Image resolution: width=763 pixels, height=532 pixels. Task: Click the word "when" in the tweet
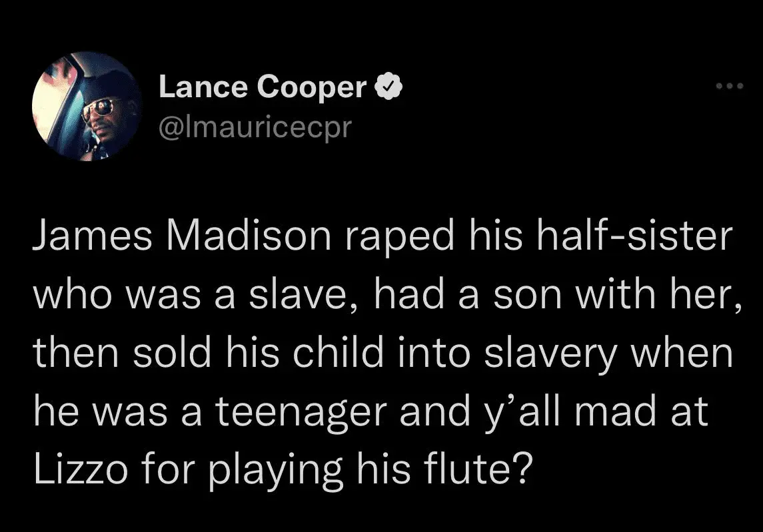pos(682,354)
